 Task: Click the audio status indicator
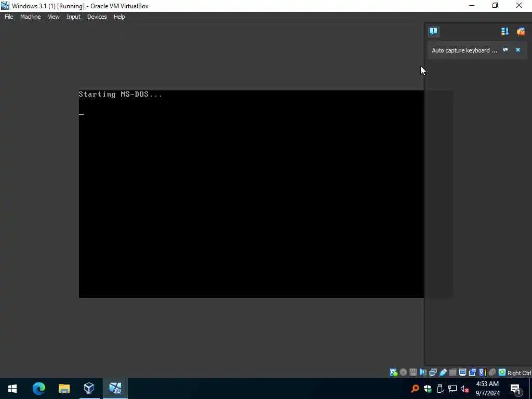[423, 373]
